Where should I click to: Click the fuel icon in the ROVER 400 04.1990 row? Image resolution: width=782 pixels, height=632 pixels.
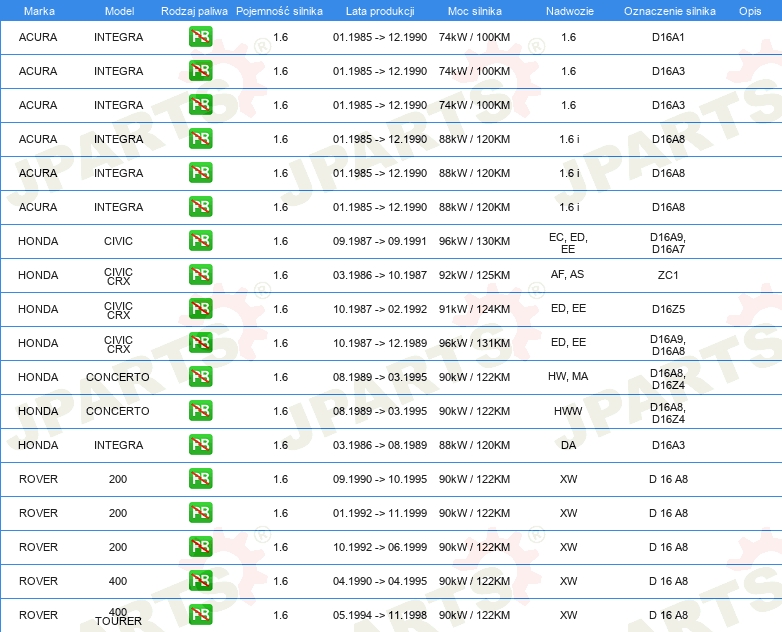tap(200, 581)
